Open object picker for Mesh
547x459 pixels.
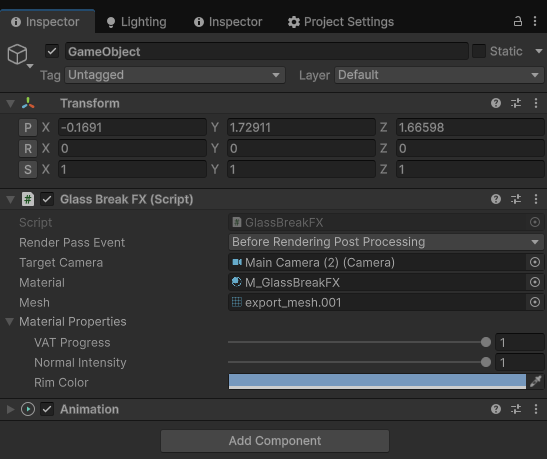click(535, 302)
